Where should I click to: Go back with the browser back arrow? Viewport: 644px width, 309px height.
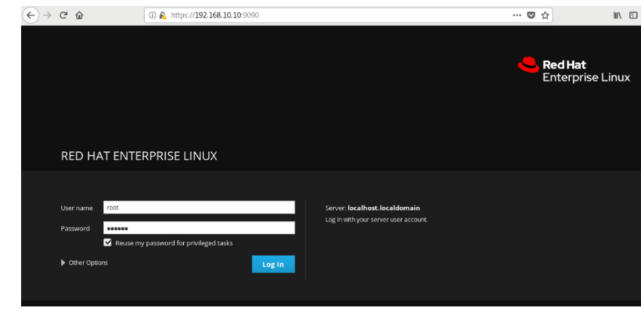click(x=31, y=15)
